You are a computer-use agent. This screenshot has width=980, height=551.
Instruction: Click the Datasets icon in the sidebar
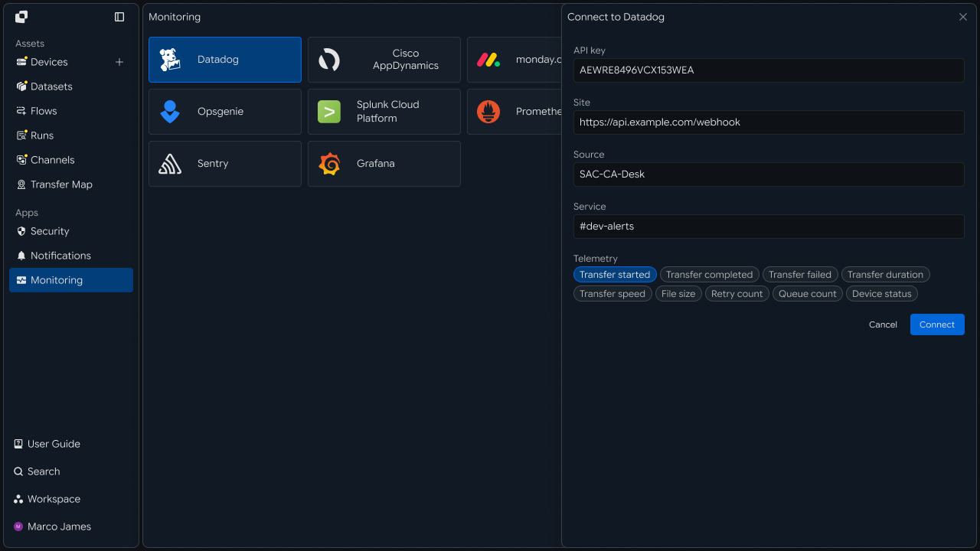[21, 86]
